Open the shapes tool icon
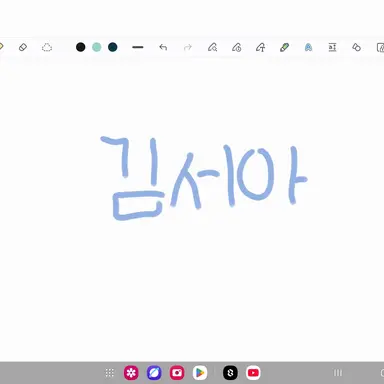This screenshot has height=384, width=384. 356,47
